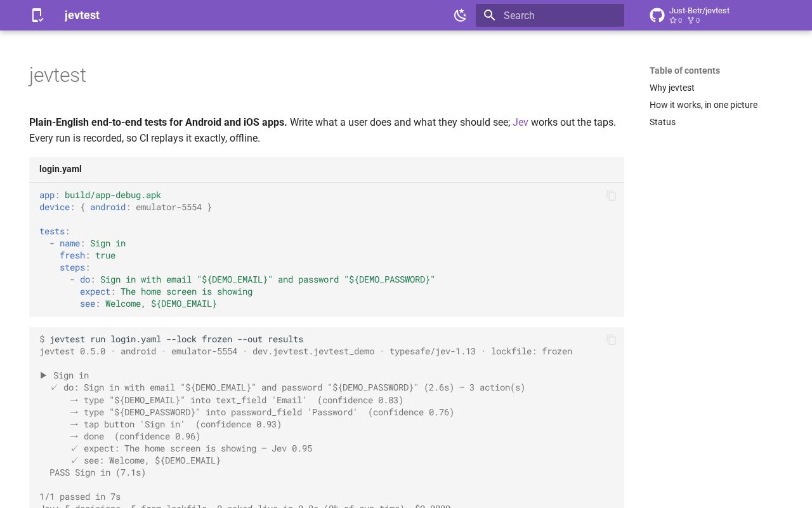Click 'app: build/app-debug.apk' line in code
The image size is (812, 508).
(100, 195)
